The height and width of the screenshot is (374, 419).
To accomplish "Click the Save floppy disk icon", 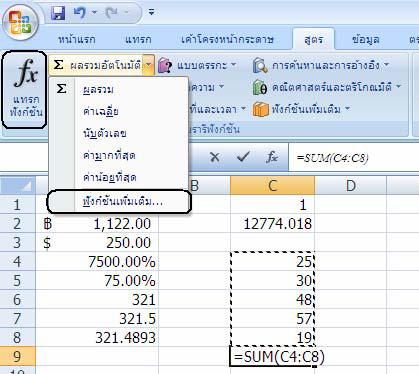I will [x=59, y=13].
